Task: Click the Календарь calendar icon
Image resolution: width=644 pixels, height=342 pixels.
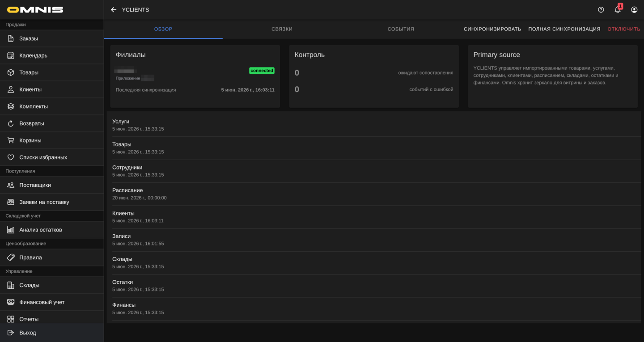Action: coord(11,55)
